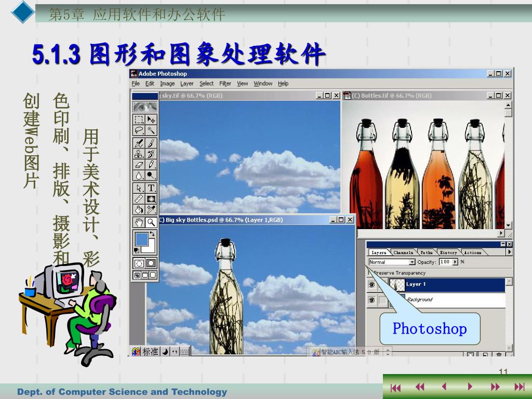This screenshot has width=532, height=399.
Task: Switch to Quick Mask mode
Action: (151, 263)
